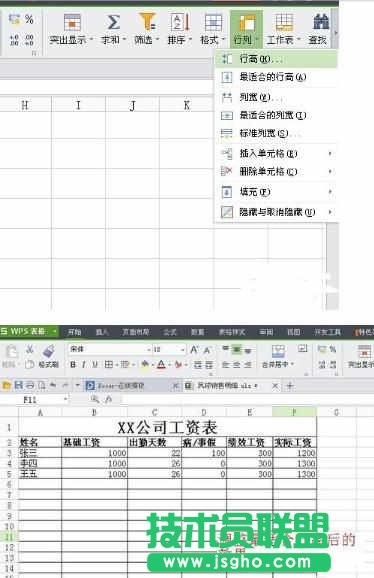The image size is (374, 578).
Task: Click the scissors cut icon
Action: 30,349
